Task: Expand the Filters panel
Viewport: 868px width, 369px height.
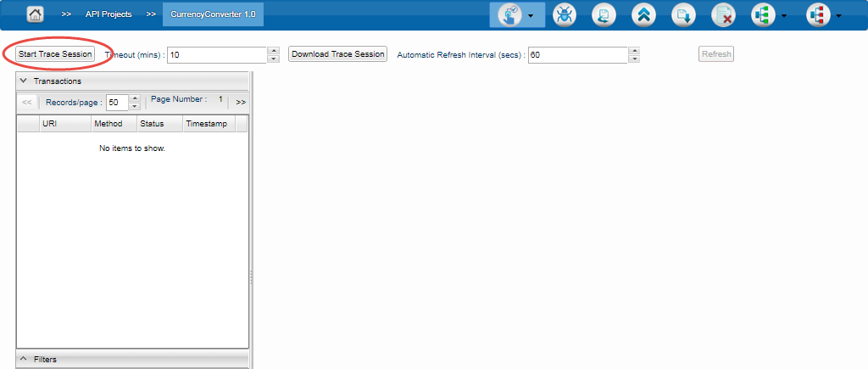Action: (23, 359)
